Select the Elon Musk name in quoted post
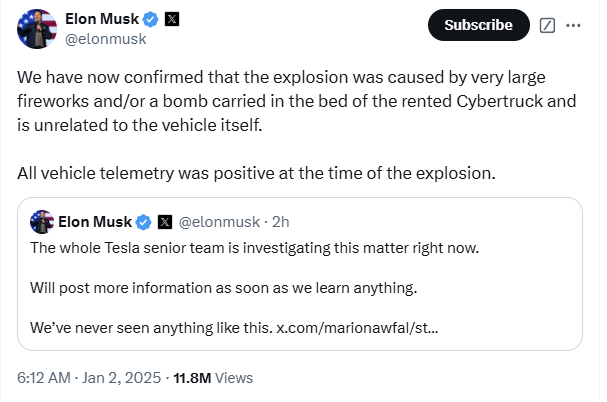607x402 pixels. coord(95,221)
